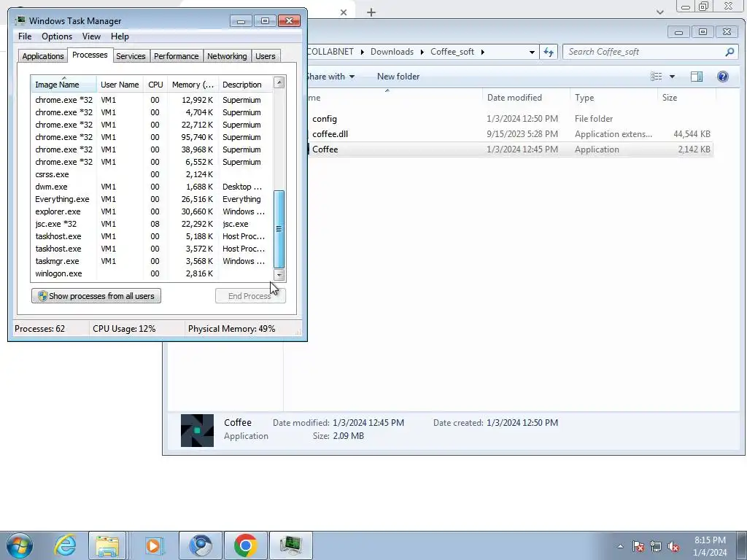Image resolution: width=747 pixels, height=560 pixels.
Task: Open Task Manager Help menu
Action: [120, 36]
